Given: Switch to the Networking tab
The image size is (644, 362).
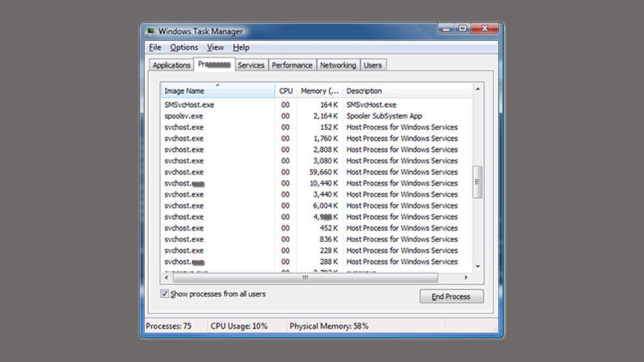Looking at the screenshot, I should point(338,64).
